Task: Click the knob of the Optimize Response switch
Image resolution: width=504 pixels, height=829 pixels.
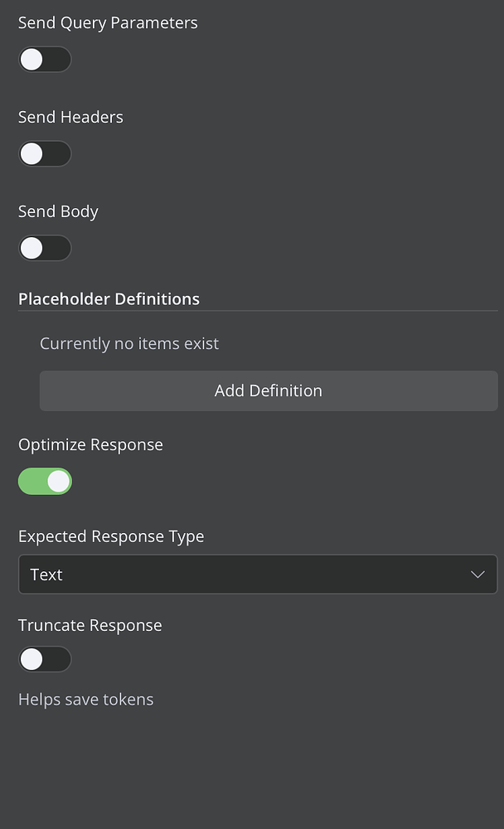Action: [56, 481]
